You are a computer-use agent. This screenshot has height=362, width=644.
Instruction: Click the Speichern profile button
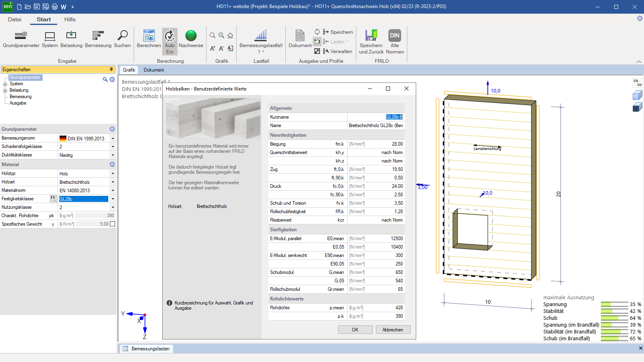pos(338,32)
